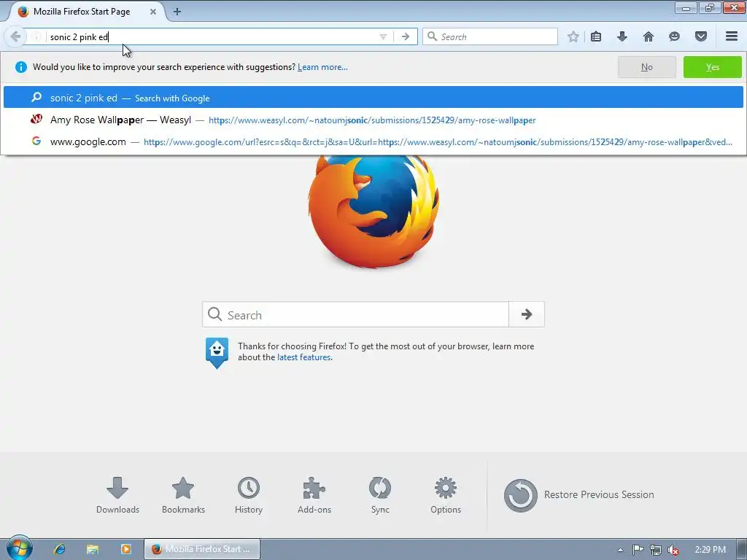This screenshot has height=560, width=747.
Task: Close the Mozilla Firefox Start Page tab
Action: 153,12
